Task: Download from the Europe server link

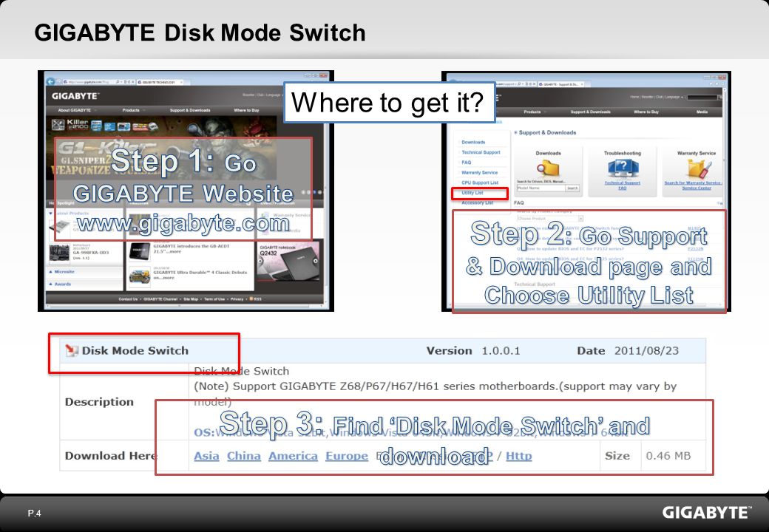Action: [x=347, y=456]
